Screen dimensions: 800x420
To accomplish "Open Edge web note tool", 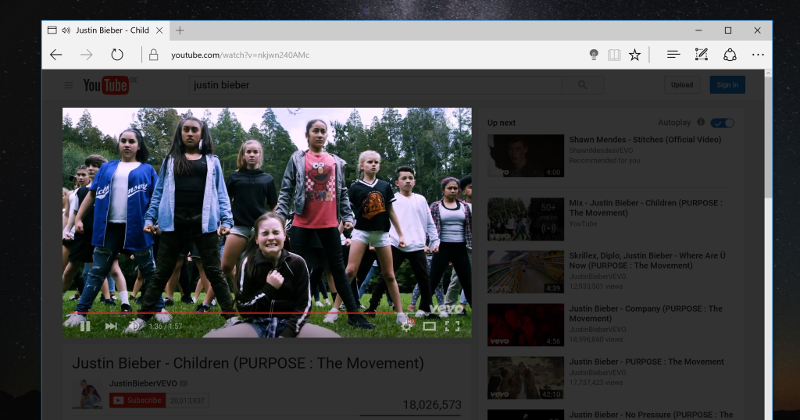I will coord(701,55).
